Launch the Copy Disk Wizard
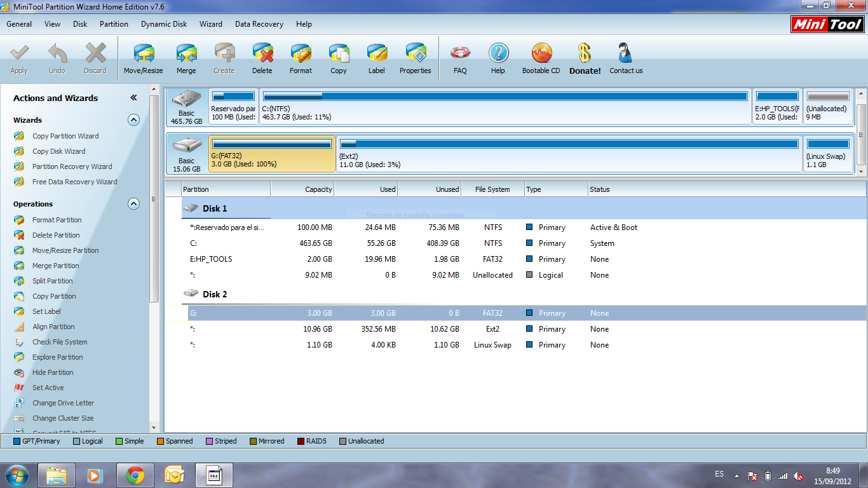 (58, 151)
